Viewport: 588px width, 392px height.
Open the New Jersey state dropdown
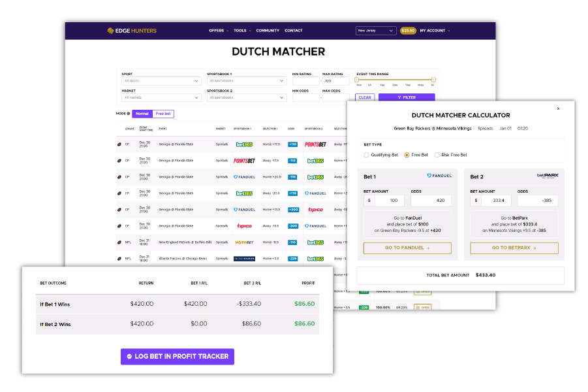pos(376,31)
